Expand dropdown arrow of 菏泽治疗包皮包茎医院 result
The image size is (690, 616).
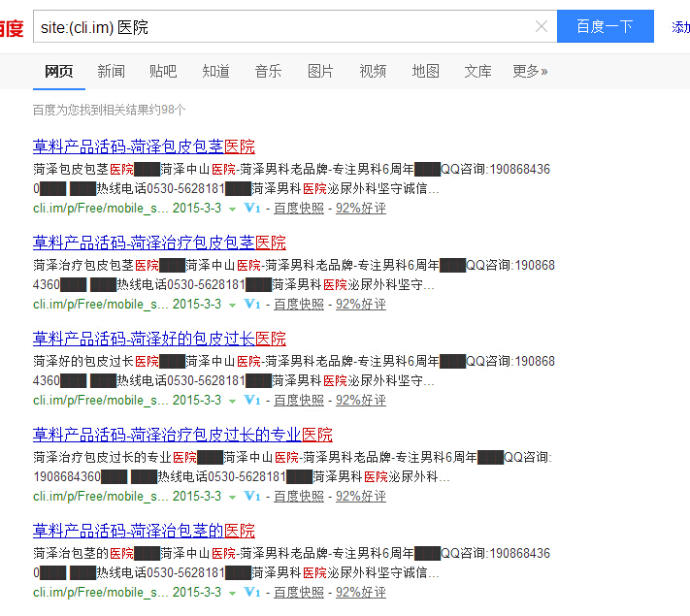(x=232, y=305)
